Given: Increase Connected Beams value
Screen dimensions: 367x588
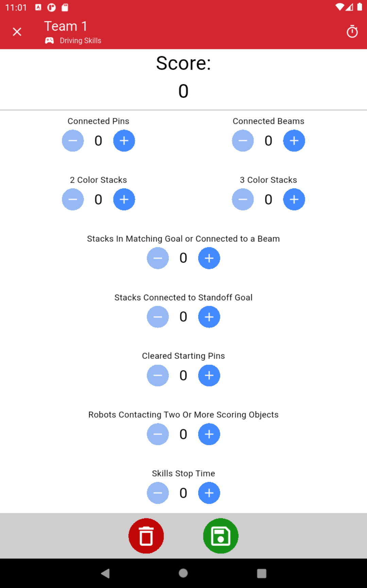Looking at the screenshot, I should point(294,140).
